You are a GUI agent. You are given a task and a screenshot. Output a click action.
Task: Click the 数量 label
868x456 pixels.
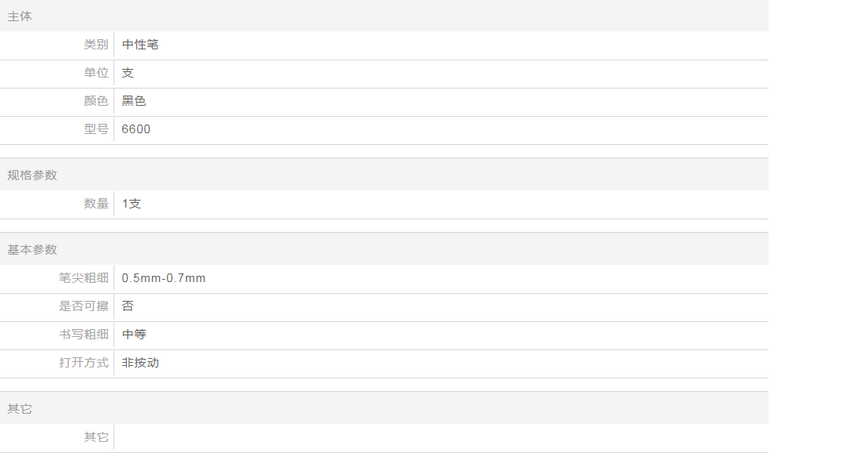tap(96, 204)
